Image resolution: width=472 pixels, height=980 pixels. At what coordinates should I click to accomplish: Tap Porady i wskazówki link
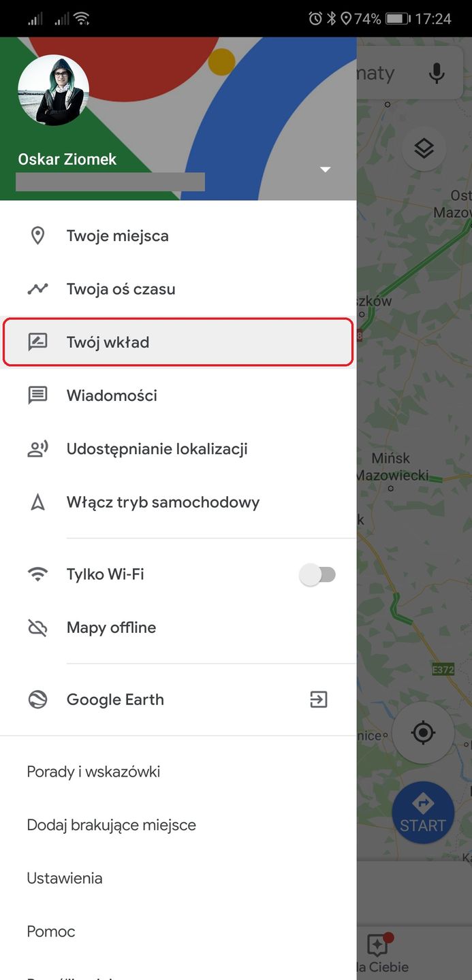pyautogui.click(x=93, y=772)
